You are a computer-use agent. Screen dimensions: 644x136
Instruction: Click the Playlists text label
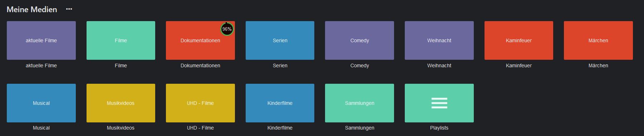[x=439, y=128]
